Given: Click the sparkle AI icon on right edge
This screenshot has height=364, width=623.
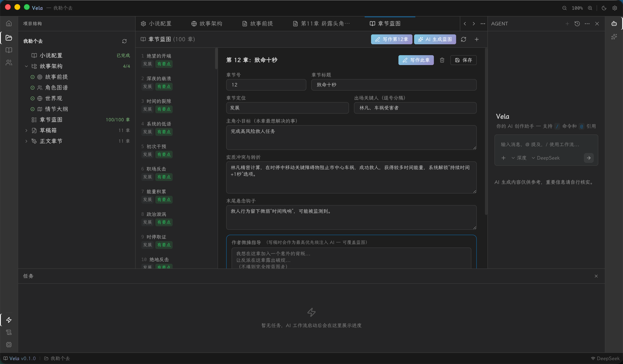Looking at the screenshot, I should coord(615,37).
